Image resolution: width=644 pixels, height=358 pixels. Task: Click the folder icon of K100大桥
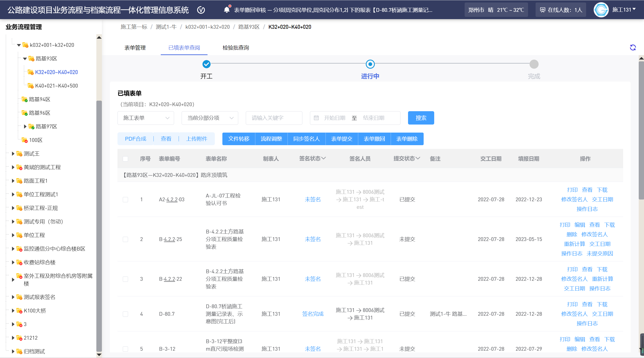coord(19,310)
